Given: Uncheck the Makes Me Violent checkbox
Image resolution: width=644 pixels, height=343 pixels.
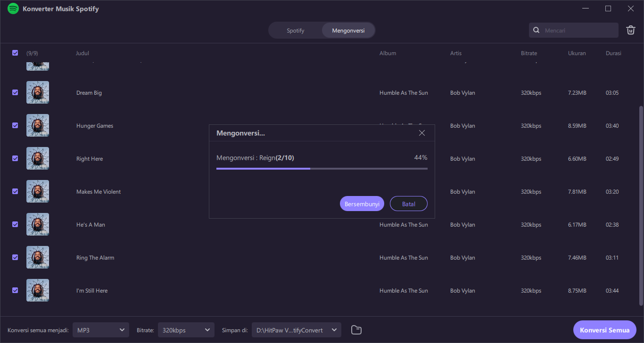Looking at the screenshot, I should pos(15,191).
